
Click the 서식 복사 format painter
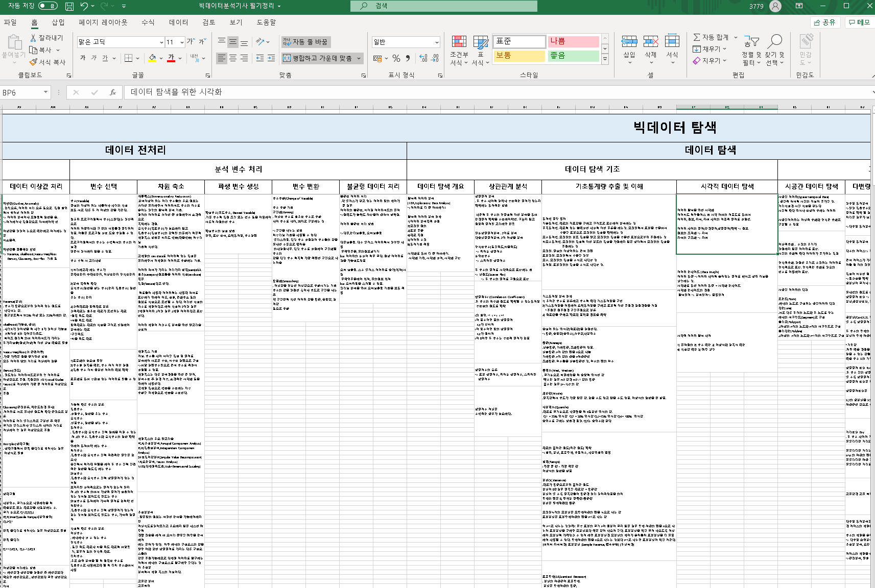coord(48,62)
